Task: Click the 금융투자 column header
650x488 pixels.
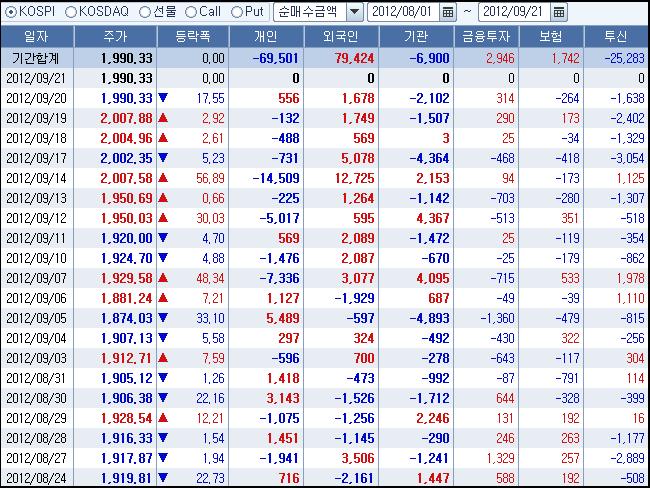Action: (486, 36)
